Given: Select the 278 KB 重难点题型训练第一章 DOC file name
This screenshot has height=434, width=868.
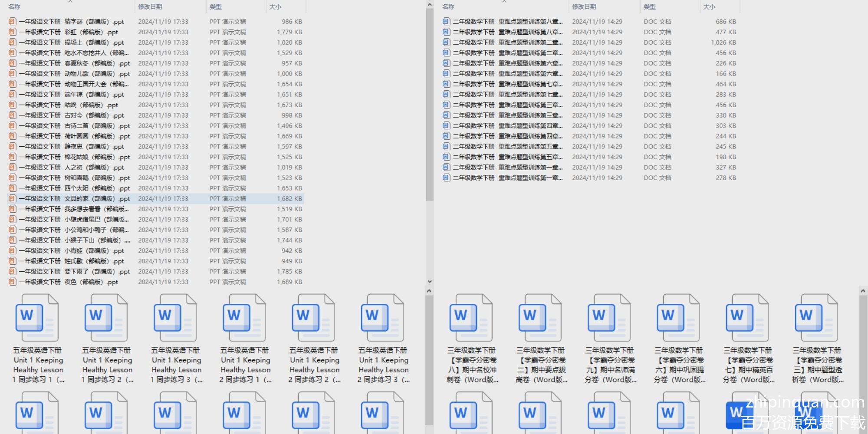Looking at the screenshot, I should [507, 178].
